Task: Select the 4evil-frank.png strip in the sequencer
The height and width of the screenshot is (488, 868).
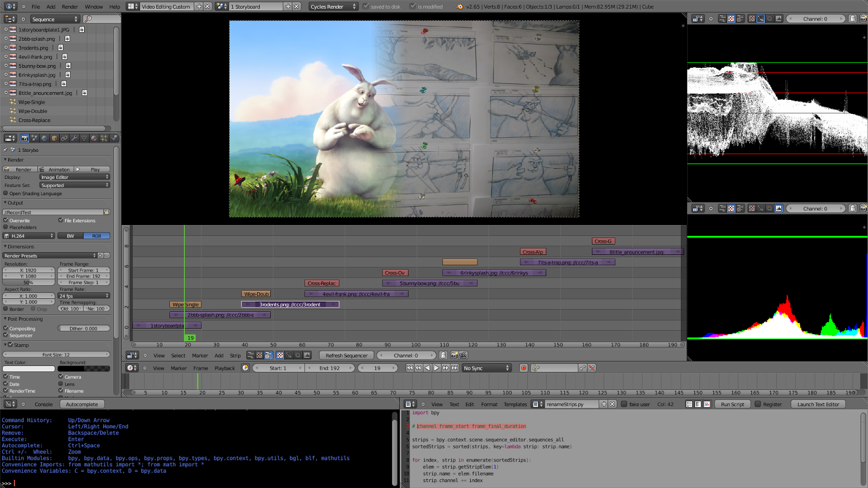Action: pos(358,293)
